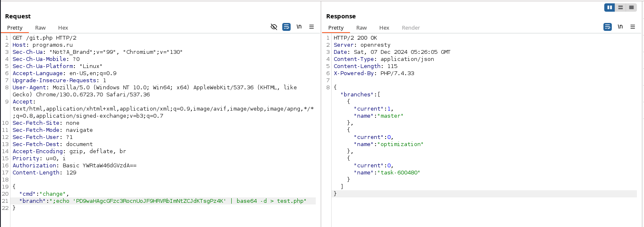The image size is (644, 227).
Task: Open the Response Render tab
Action: (x=411, y=28)
